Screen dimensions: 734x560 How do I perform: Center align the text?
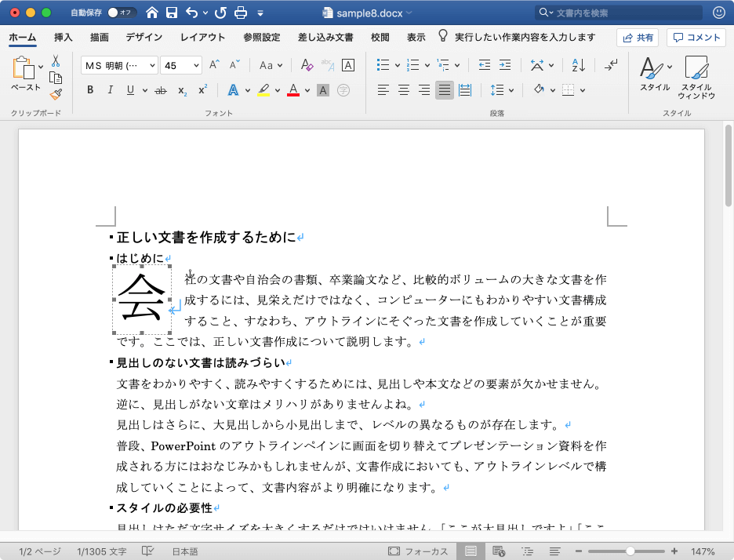pyautogui.click(x=404, y=90)
